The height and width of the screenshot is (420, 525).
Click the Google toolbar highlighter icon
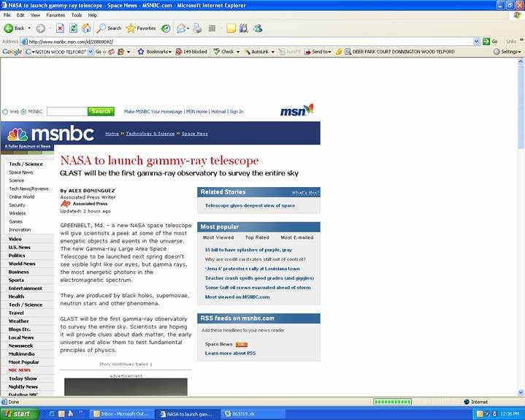click(x=339, y=52)
